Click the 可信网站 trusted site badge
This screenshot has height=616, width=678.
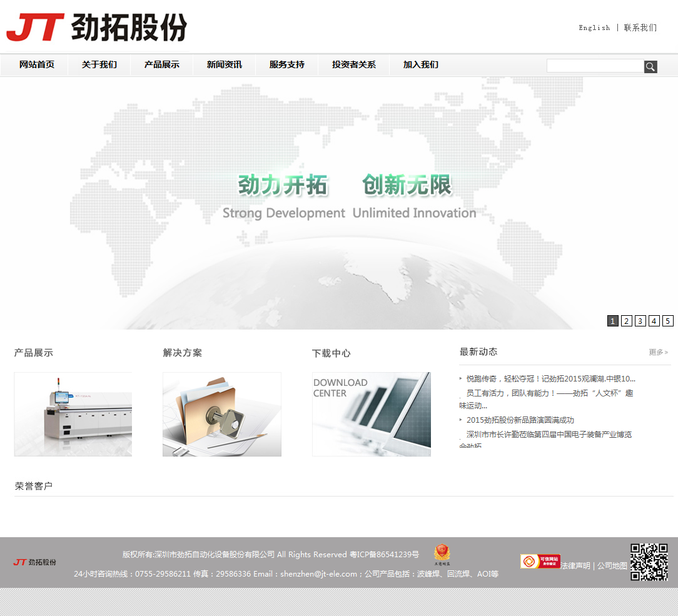(540, 562)
